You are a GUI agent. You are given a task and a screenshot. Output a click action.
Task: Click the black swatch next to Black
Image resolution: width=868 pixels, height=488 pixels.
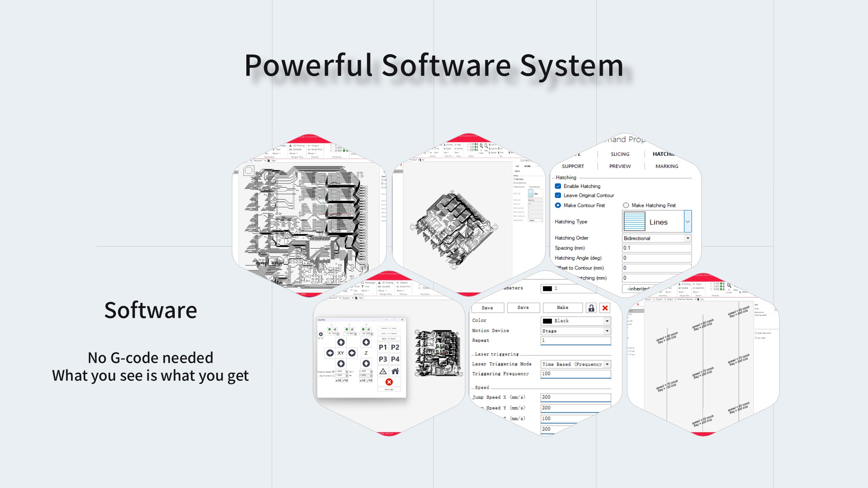coord(547,321)
